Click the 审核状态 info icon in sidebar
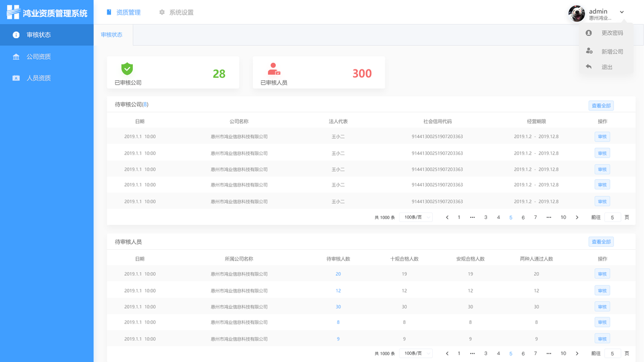Viewport: 644px width, 362px height. pos(16,35)
